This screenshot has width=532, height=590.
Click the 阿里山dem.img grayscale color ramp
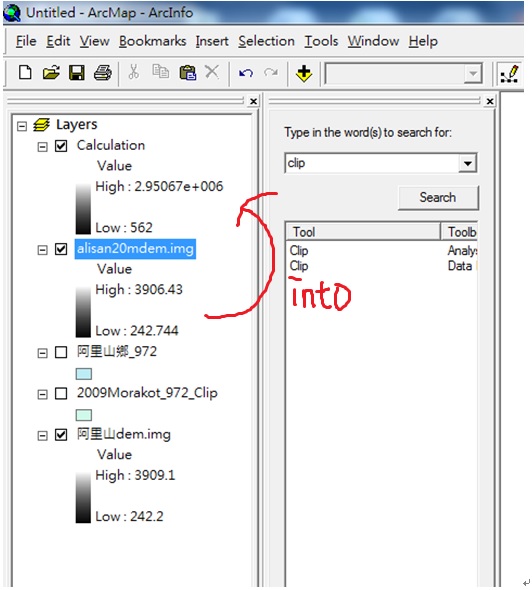(83, 497)
